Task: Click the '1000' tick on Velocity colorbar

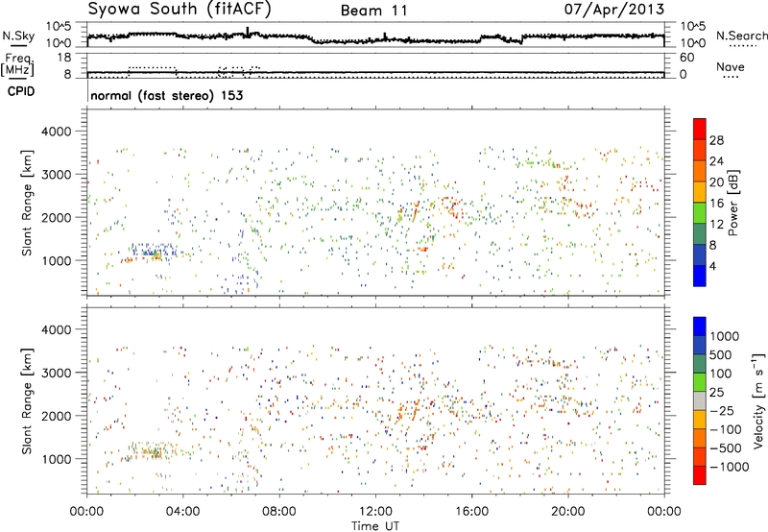Action: click(x=725, y=336)
